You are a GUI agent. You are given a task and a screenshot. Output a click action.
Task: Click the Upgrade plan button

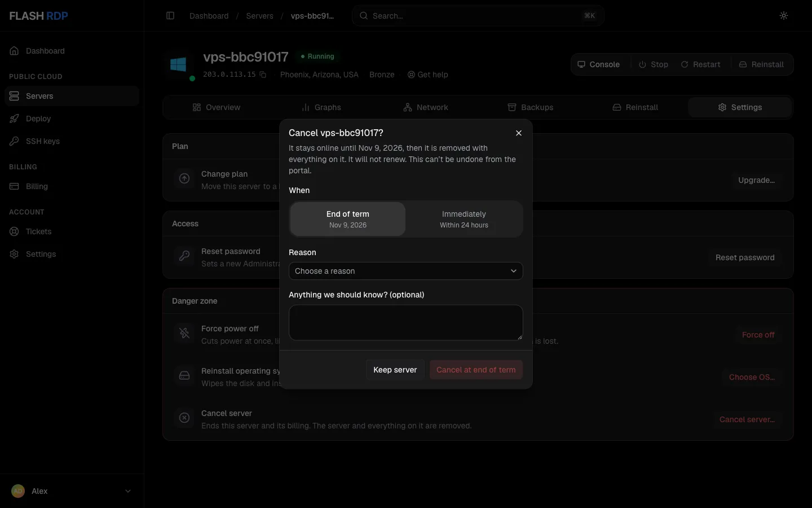tap(756, 180)
